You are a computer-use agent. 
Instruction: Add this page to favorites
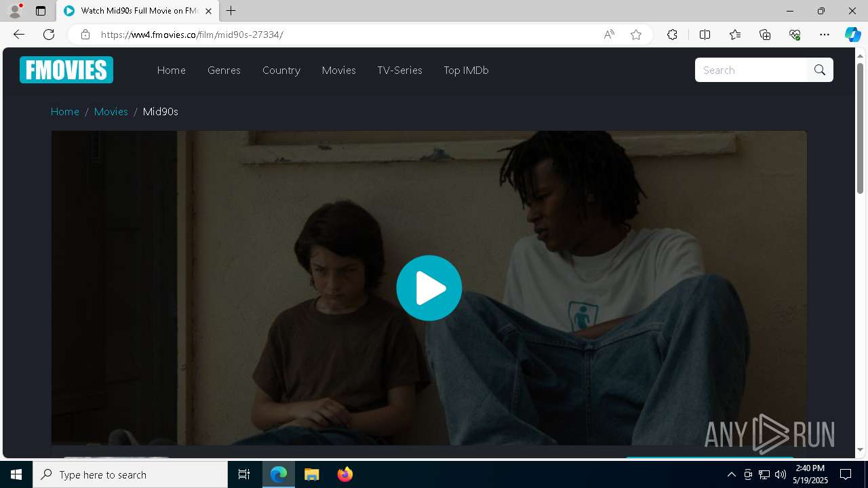(x=636, y=35)
